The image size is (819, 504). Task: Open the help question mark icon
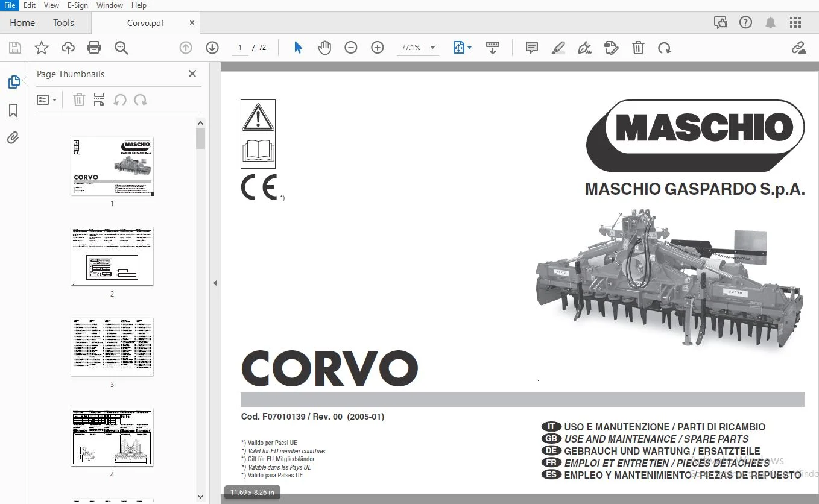745,23
